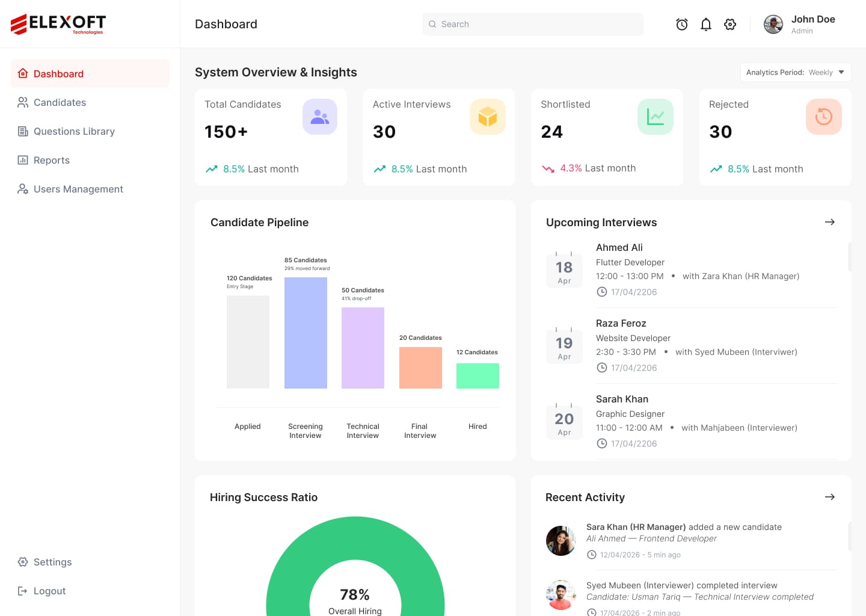The width and height of the screenshot is (866, 616).
Task: Open the Questions Library page
Action: coord(90,131)
